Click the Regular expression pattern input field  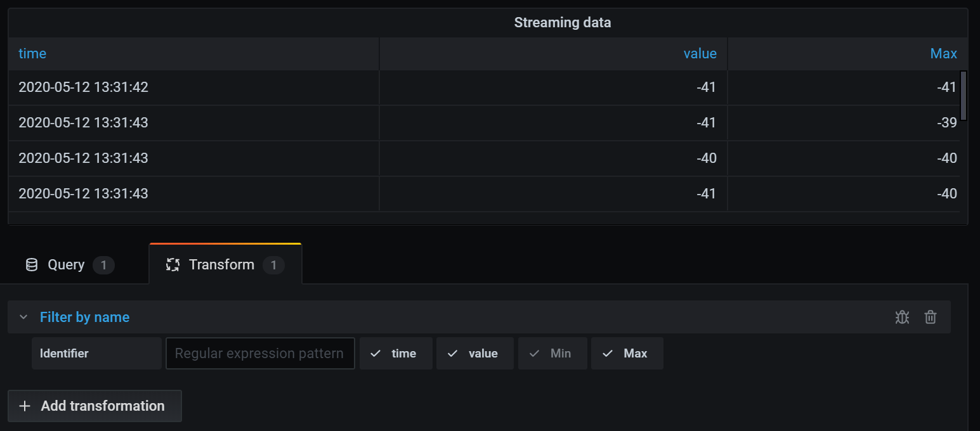260,353
